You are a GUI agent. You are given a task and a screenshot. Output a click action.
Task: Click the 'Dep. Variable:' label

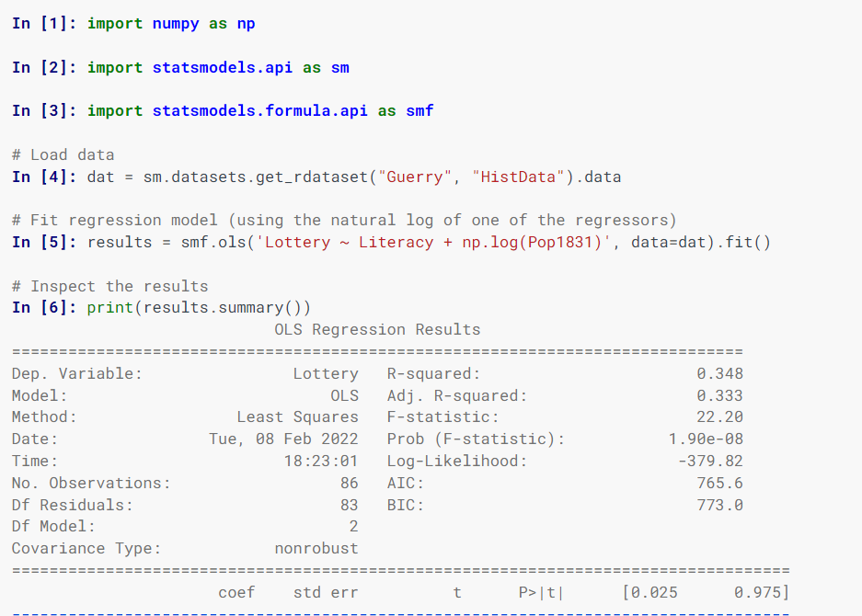click(77, 373)
